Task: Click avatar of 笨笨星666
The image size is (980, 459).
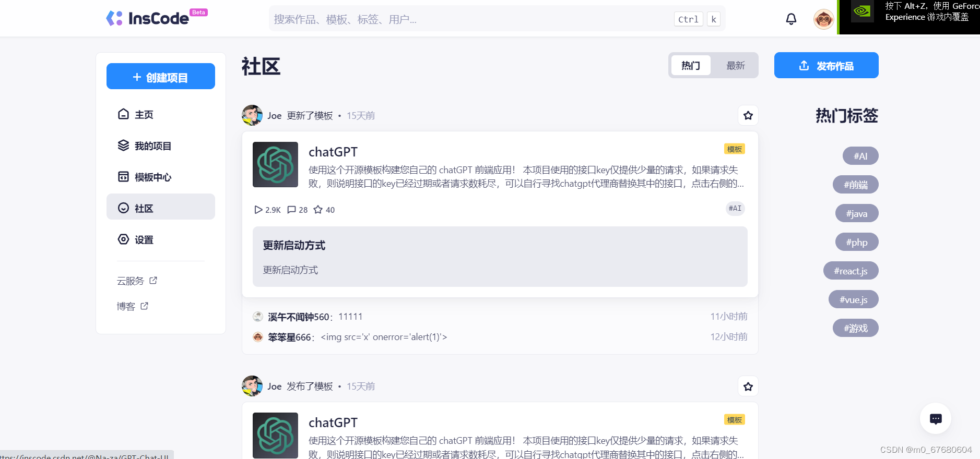Action: coord(258,337)
